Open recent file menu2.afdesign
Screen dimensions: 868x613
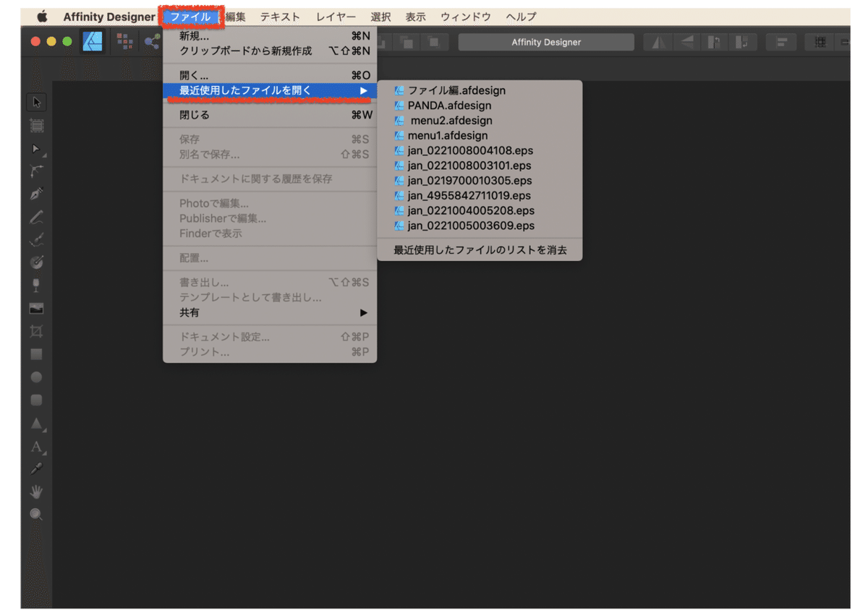480,121
